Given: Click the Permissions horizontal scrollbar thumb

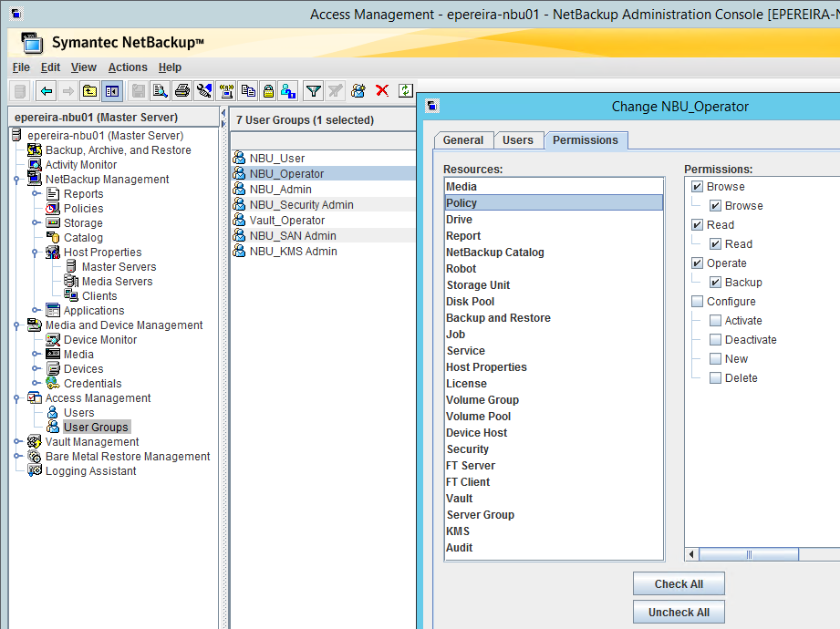Looking at the screenshot, I should point(749,554).
